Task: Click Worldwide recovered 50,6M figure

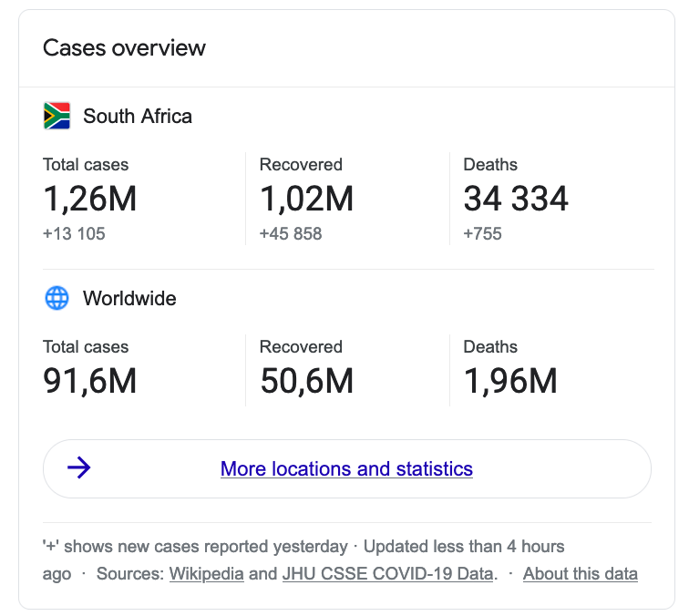Action: pos(306,381)
